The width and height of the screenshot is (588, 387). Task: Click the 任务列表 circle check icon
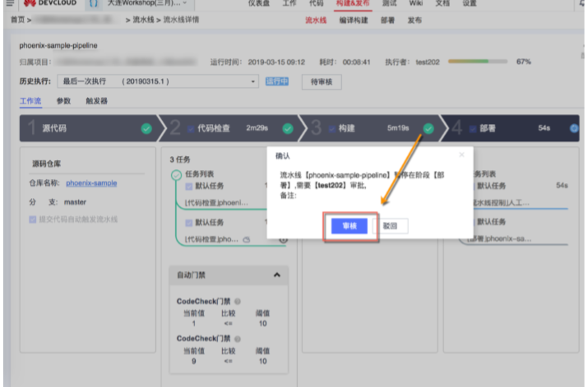pos(176,175)
